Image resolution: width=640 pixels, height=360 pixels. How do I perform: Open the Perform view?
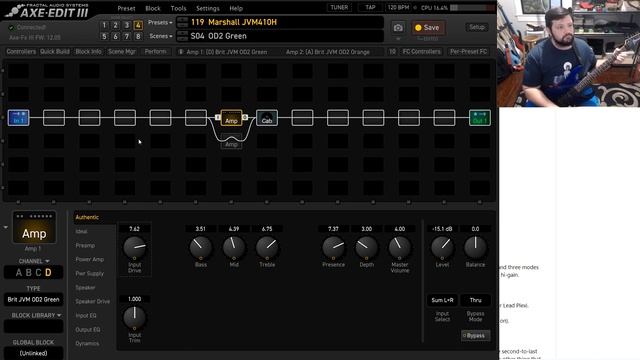tap(155, 52)
